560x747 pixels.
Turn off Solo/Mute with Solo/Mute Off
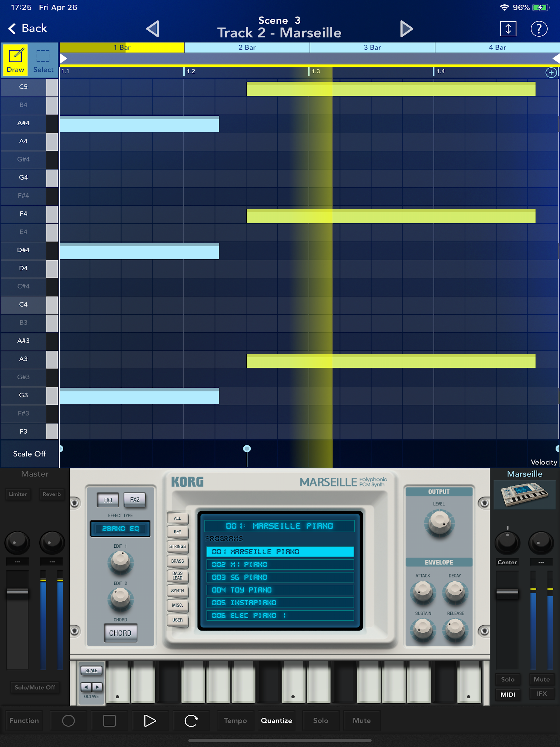[x=35, y=687]
